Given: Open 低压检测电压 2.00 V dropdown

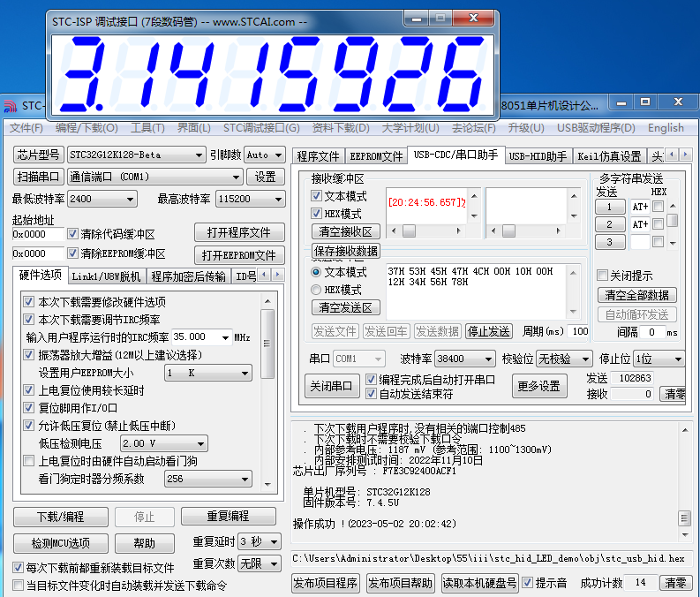Looking at the screenshot, I should tap(164, 443).
